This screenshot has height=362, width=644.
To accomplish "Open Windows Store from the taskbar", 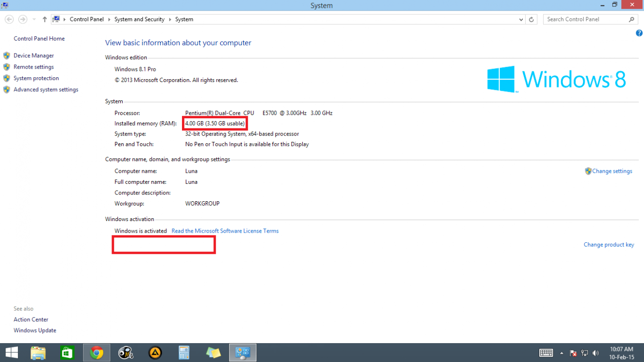I will click(67, 353).
